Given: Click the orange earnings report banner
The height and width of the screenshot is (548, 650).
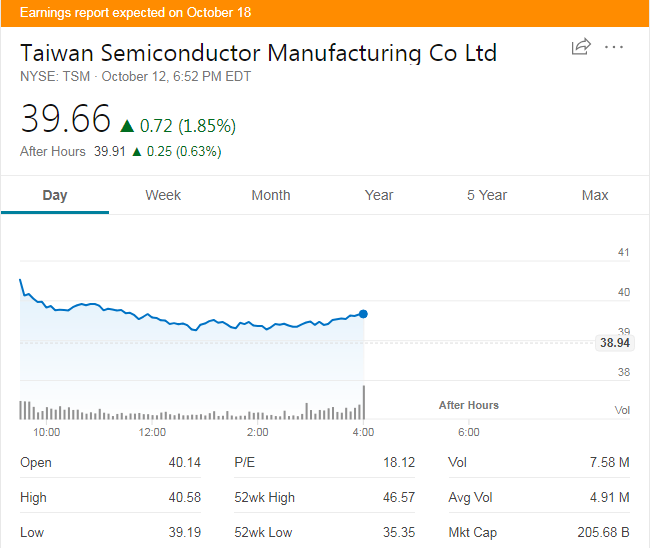Looking at the screenshot, I should (325, 13).
